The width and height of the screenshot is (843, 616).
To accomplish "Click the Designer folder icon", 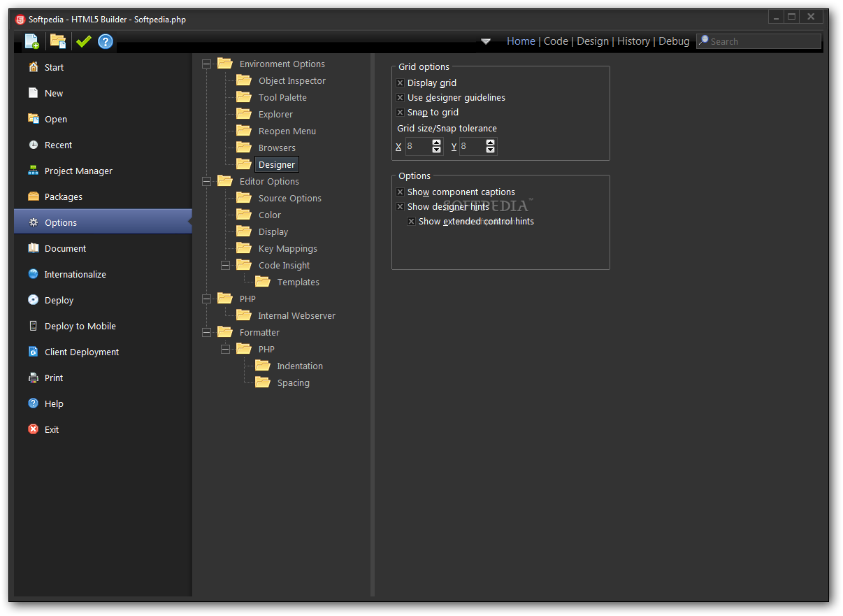I will point(244,164).
